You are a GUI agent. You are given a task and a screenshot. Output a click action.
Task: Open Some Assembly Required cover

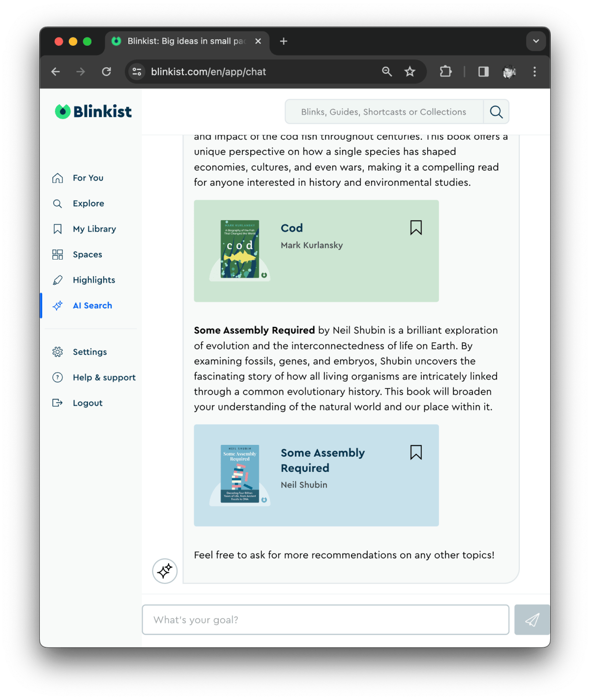coord(240,474)
